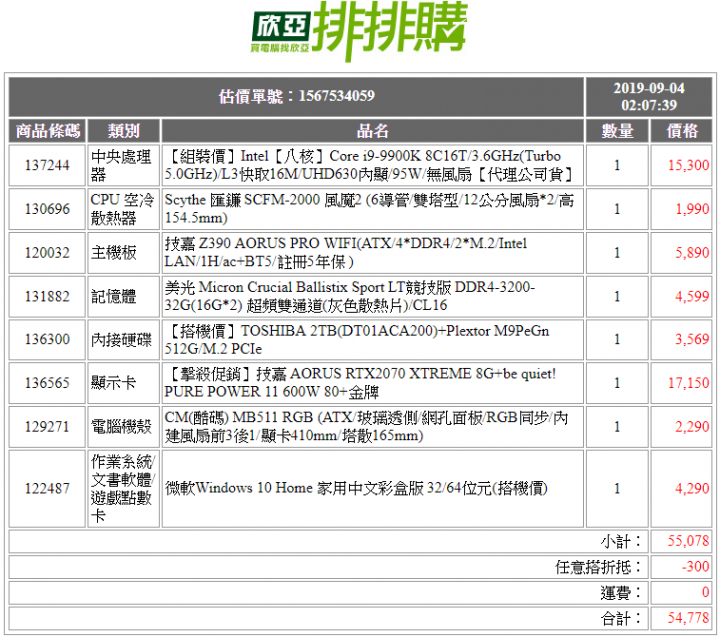Click the subtotal value 55,078
Screen dimensions: 720x637
tap(688, 541)
